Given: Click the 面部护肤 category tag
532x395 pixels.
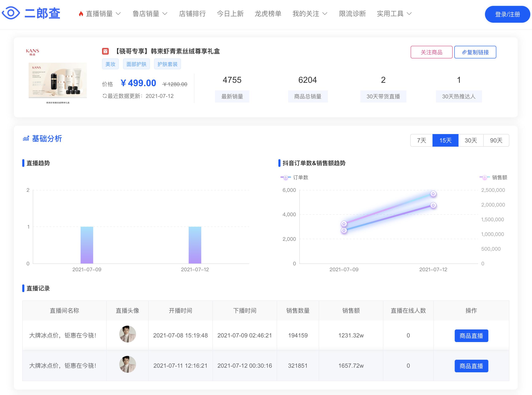Looking at the screenshot, I should pyautogui.click(x=136, y=64).
